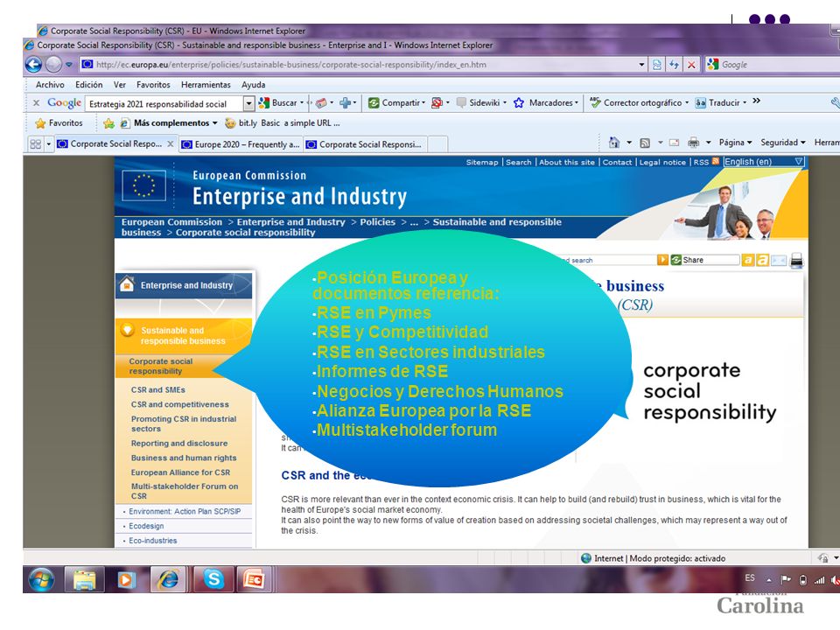The width and height of the screenshot is (840, 630).
Task: Click the RSS feeds icon in command bar
Action: [x=645, y=143]
